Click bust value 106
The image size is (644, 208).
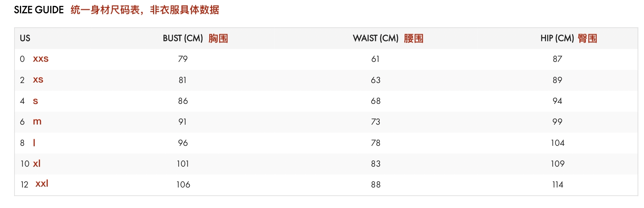[183, 184]
